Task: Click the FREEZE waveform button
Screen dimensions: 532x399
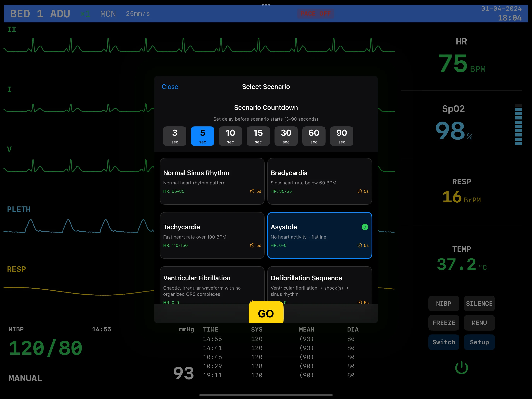Action: click(443, 323)
